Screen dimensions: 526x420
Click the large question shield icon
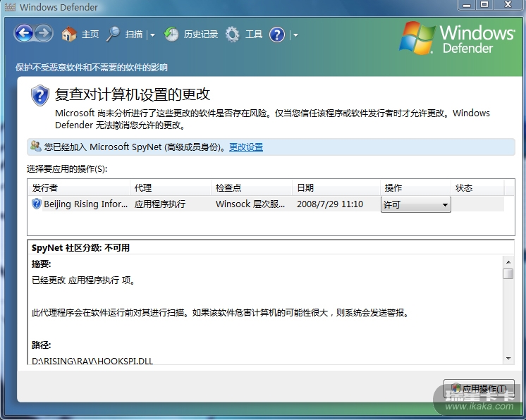[40, 95]
